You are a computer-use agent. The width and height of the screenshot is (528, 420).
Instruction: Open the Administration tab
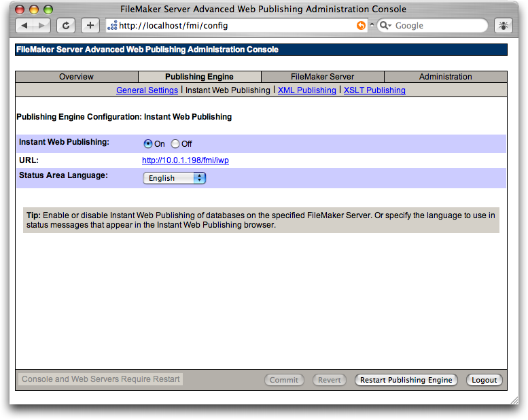tap(446, 76)
